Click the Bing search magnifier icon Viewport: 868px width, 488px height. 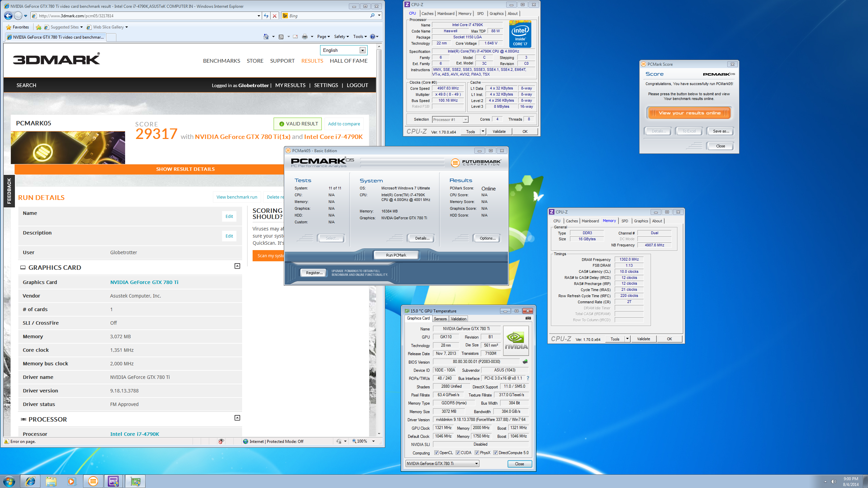372,16
